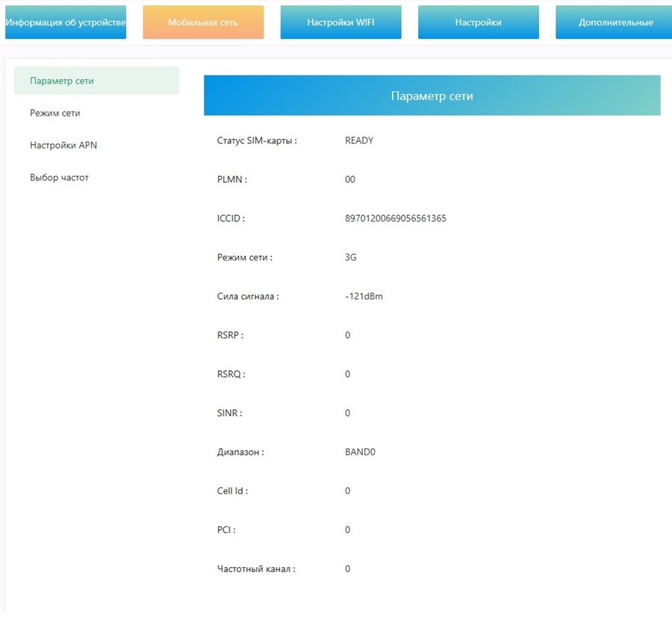Click the Режим сети field label in table
The image size is (672, 627).
pyautogui.click(x=244, y=257)
